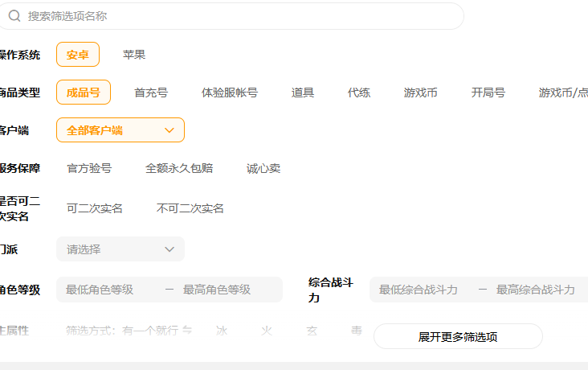This screenshot has width=588, height=370.
Task: Select the 开局号 product type
Action: pyautogui.click(x=488, y=92)
